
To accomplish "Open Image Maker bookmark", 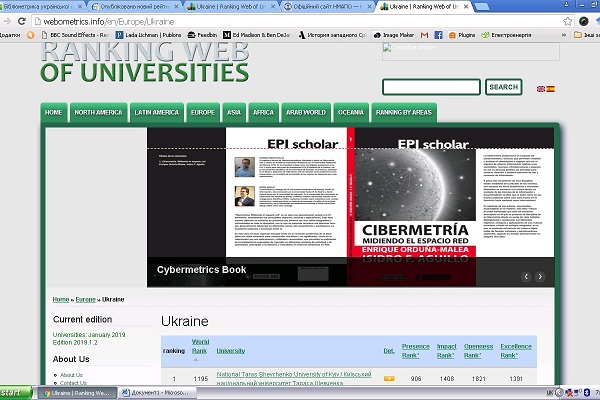I will tap(394, 35).
